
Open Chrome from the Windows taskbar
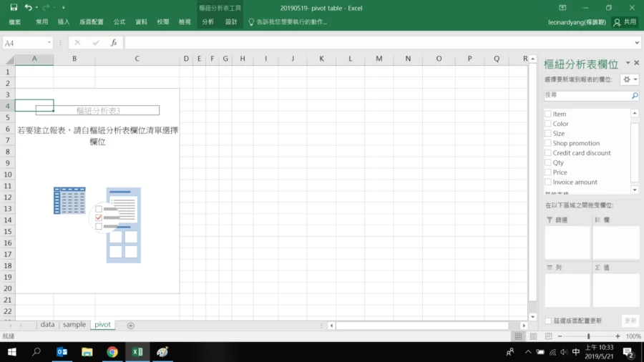112,352
